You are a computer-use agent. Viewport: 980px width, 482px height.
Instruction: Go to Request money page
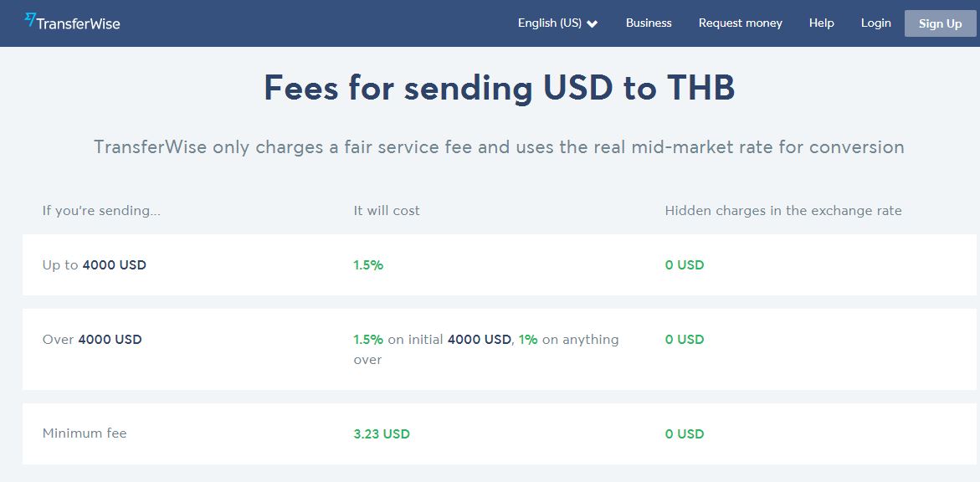pos(740,23)
